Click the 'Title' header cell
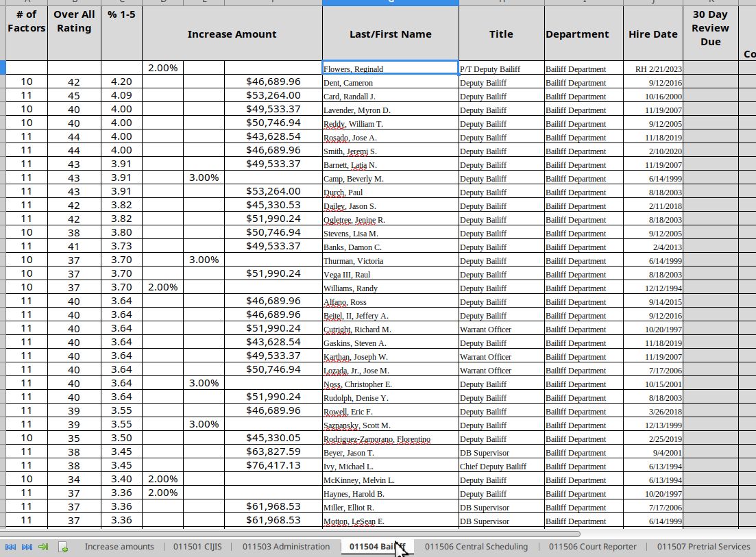 [502, 33]
